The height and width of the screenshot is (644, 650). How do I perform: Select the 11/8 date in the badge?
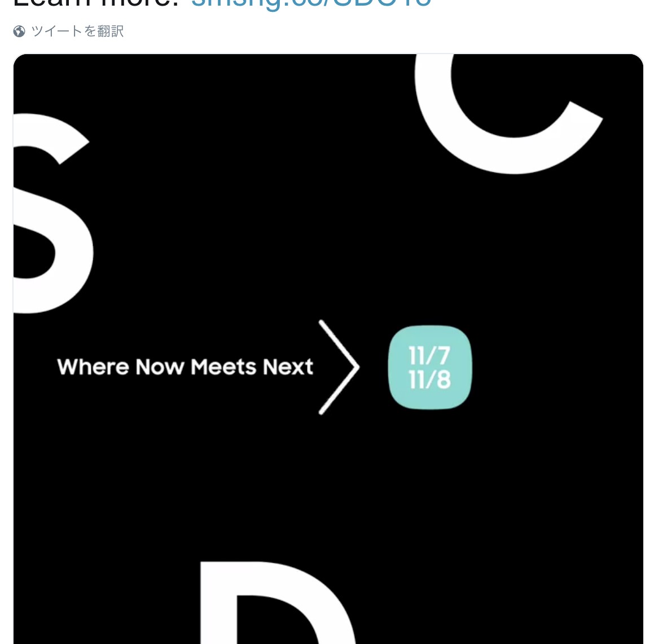coord(429,380)
